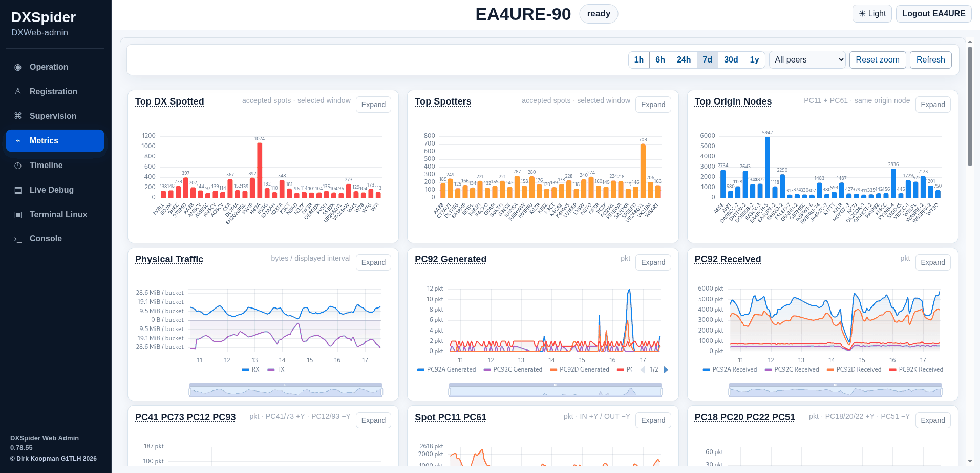Switch theme with the Light button

(x=872, y=14)
